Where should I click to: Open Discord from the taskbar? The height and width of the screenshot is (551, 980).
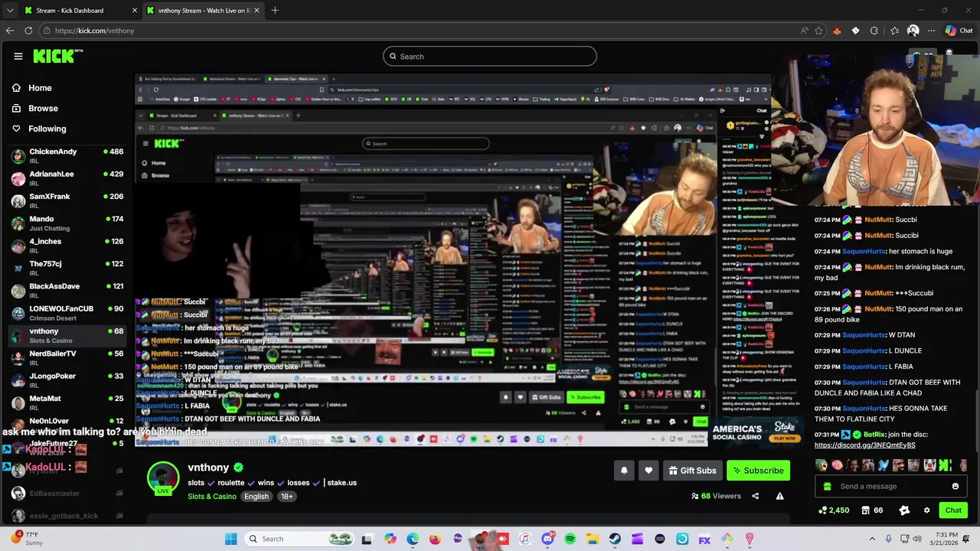[547, 539]
